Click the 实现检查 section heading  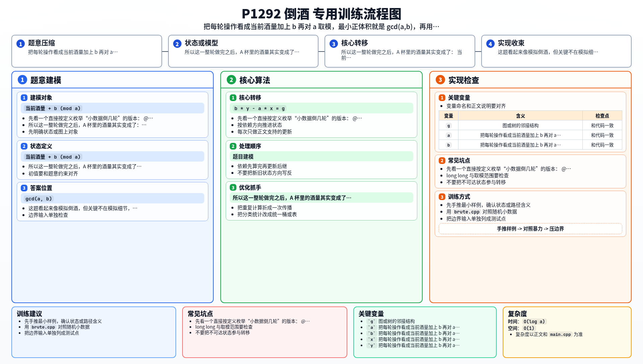click(x=464, y=80)
